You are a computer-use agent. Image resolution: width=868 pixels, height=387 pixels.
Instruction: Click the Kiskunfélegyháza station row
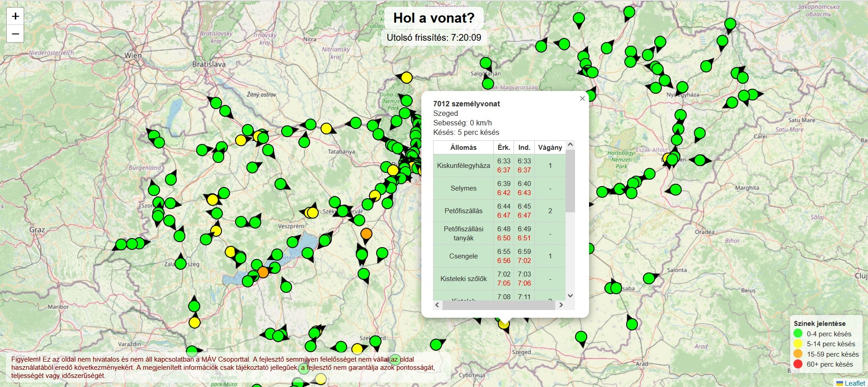coord(499,166)
